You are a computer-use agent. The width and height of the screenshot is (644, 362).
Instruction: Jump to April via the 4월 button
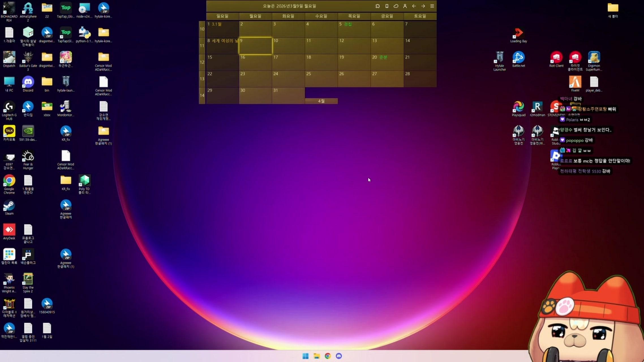point(321,101)
